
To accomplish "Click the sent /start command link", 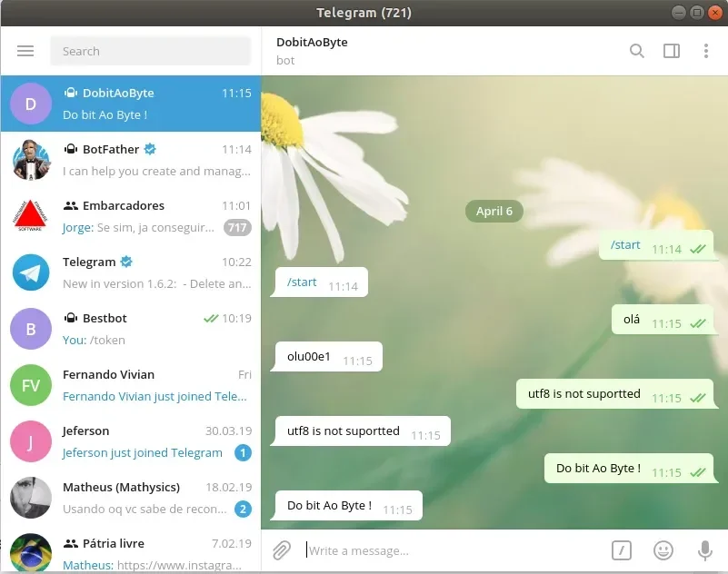I will (625, 244).
